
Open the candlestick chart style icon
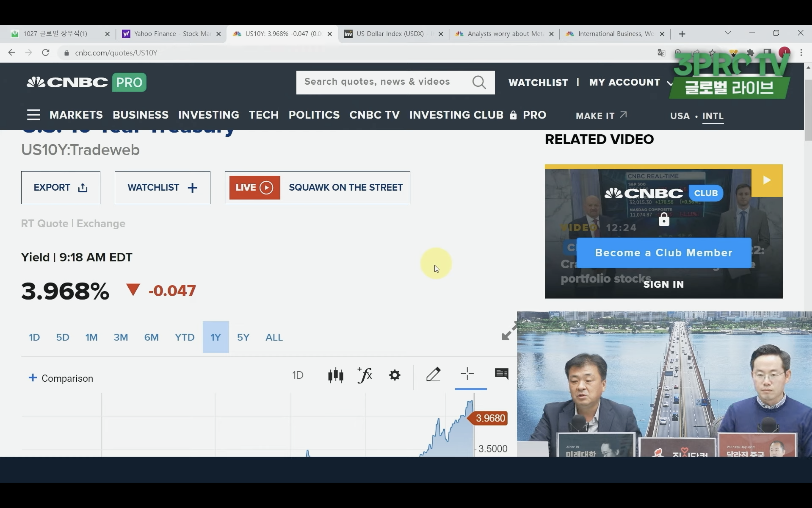[x=336, y=375]
